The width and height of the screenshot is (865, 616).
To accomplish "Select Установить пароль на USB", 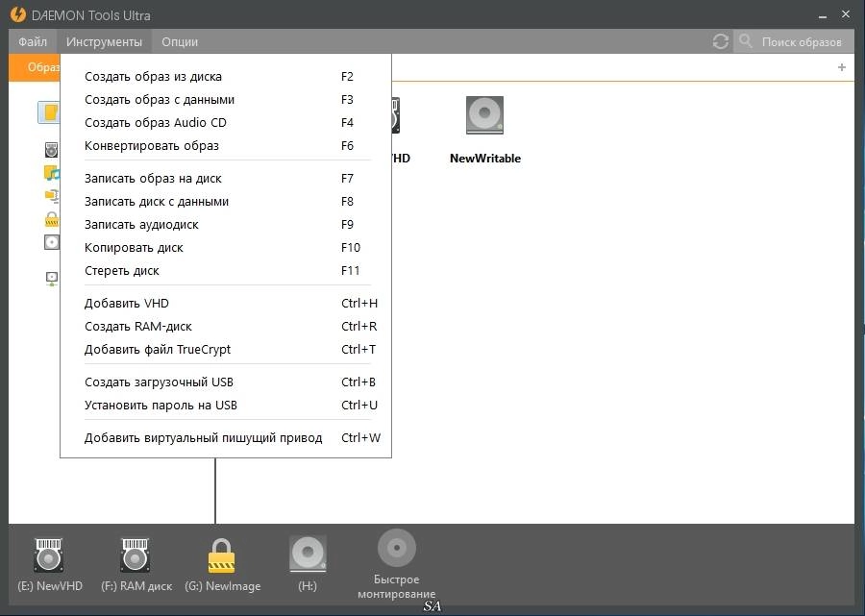I will [226, 406].
